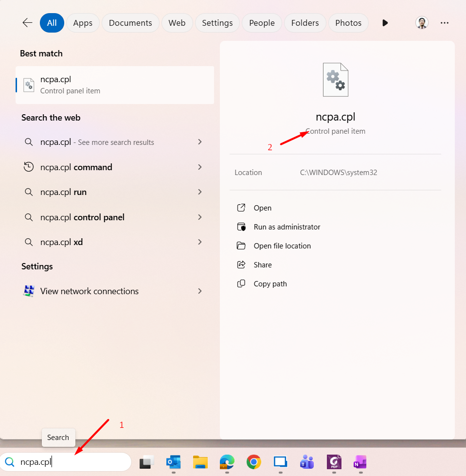This screenshot has width=466, height=476.
Task: Open File Explorer from the taskbar
Action: 200,462
